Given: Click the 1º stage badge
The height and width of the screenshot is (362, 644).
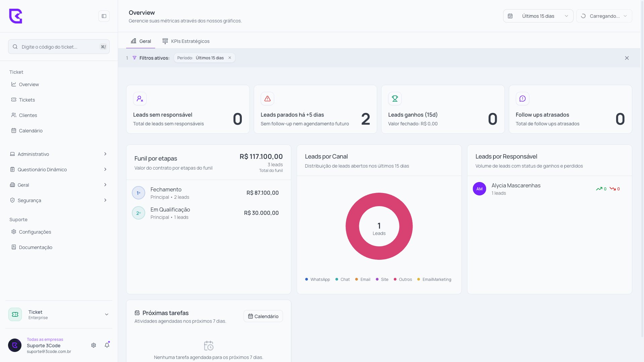Looking at the screenshot, I should tap(139, 193).
